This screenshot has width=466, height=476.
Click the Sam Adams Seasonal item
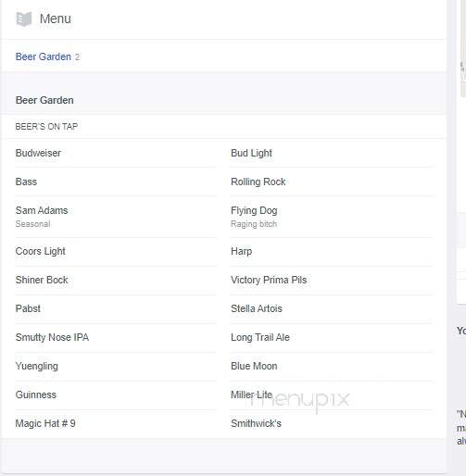coord(42,217)
